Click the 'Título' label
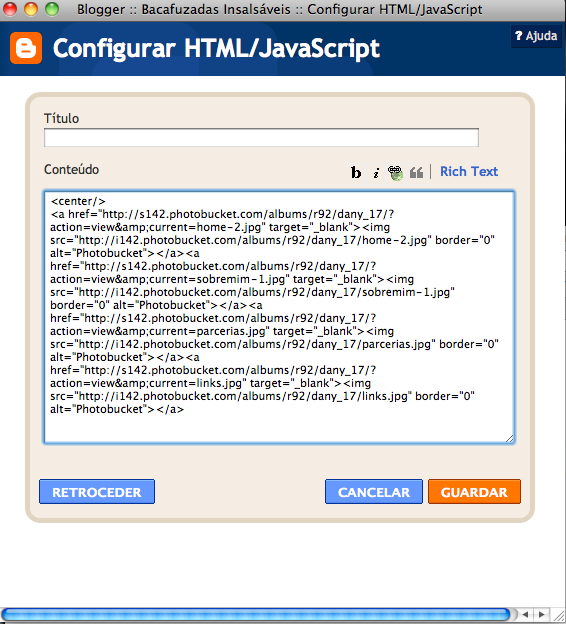This screenshot has width=566, height=624. pyautogui.click(x=61, y=119)
